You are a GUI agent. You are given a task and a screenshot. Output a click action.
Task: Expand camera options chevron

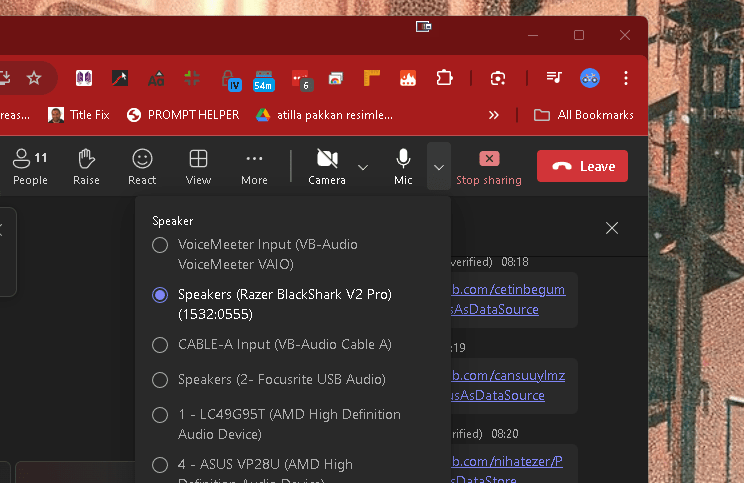(363, 167)
